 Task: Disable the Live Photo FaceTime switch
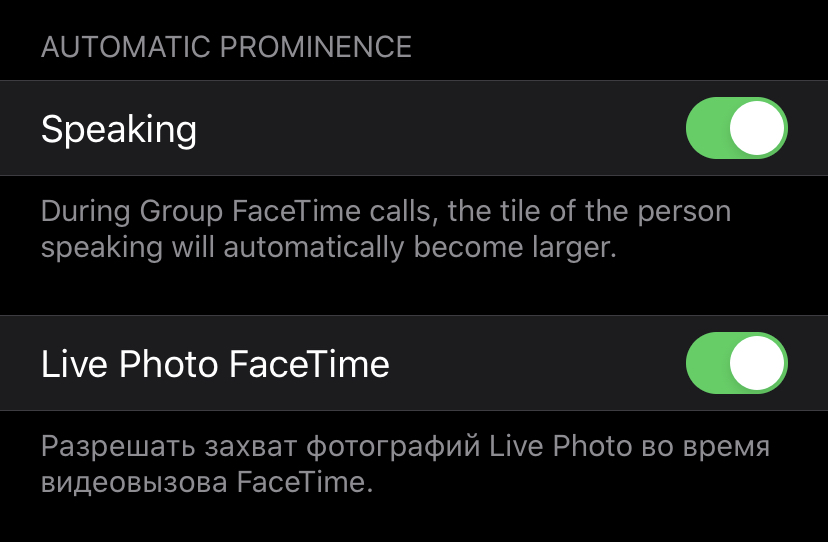pyautogui.click(x=736, y=364)
